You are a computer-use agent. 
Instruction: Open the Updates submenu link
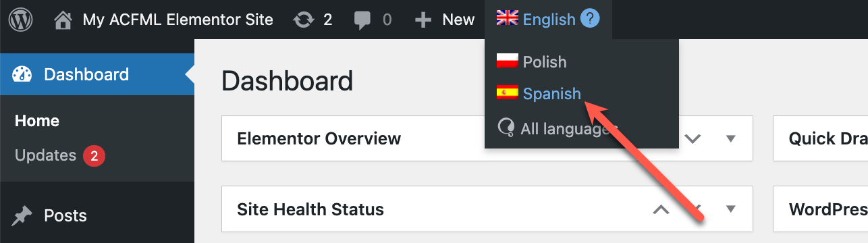(45, 156)
